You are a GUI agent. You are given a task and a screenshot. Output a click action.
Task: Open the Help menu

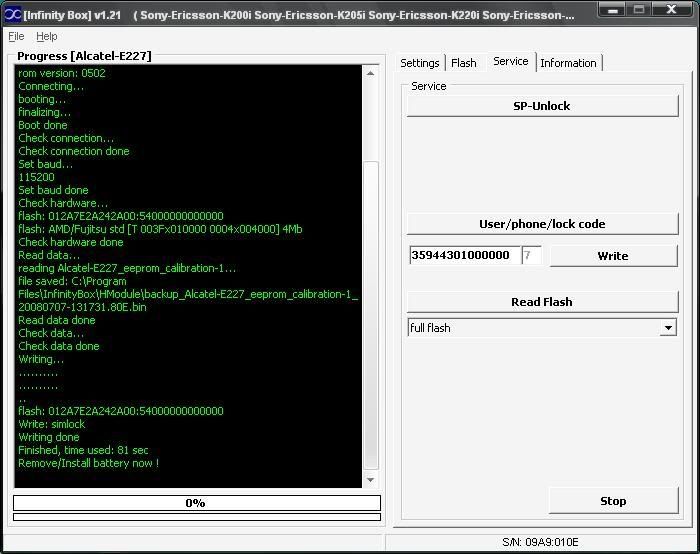[x=47, y=37]
